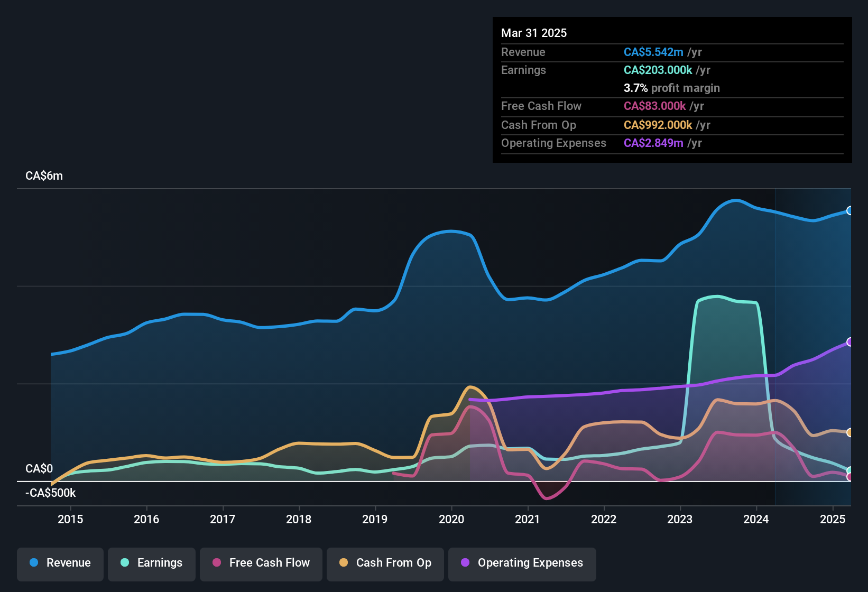Toggle the Free Cash Flow legend button

[261, 563]
